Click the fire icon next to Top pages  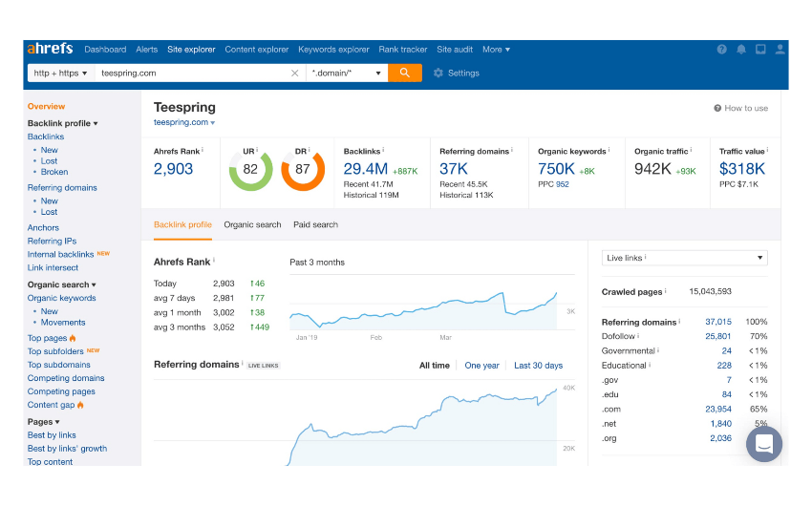[73, 338]
